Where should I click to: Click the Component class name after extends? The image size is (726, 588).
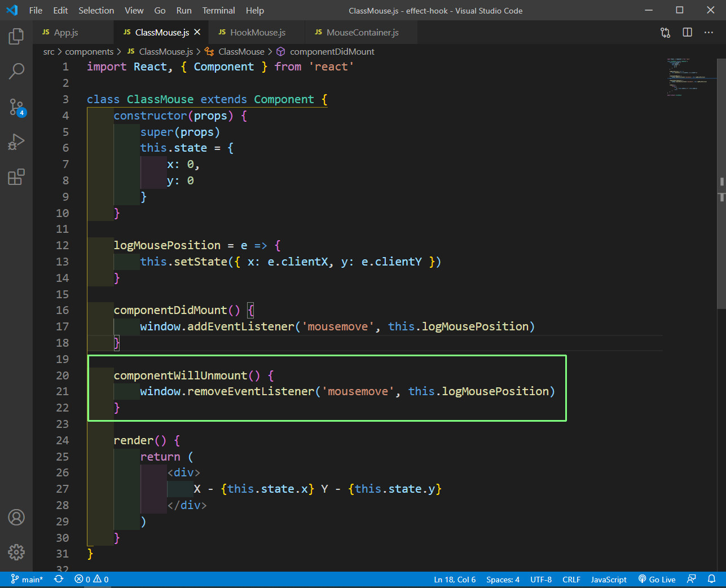click(x=284, y=99)
